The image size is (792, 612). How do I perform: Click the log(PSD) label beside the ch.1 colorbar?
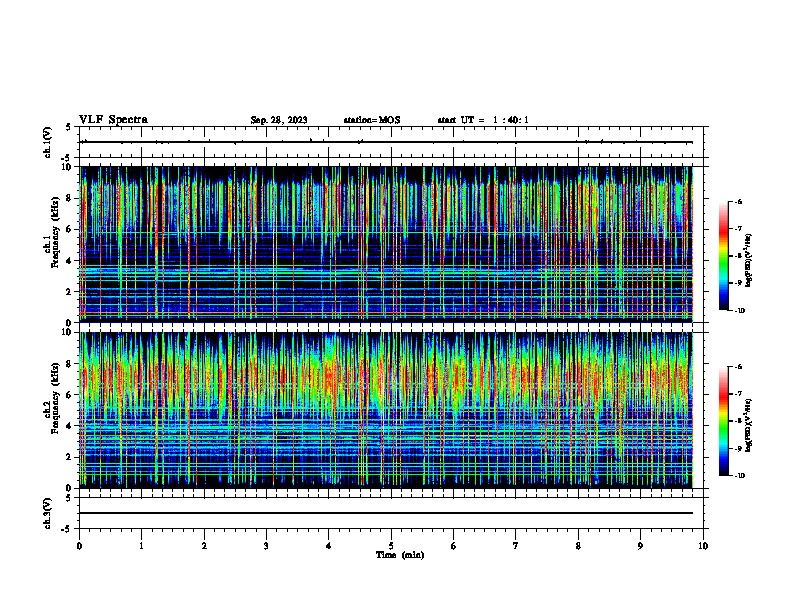pyautogui.click(x=748, y=261)
